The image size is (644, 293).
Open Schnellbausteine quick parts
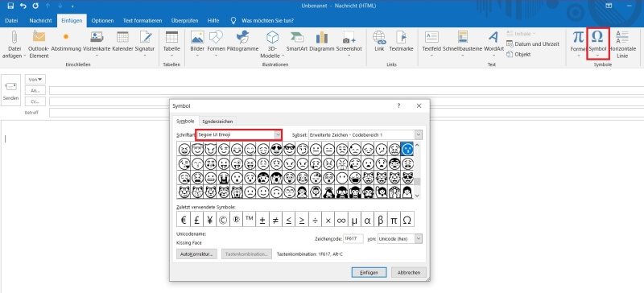click(x=462, y=43)
